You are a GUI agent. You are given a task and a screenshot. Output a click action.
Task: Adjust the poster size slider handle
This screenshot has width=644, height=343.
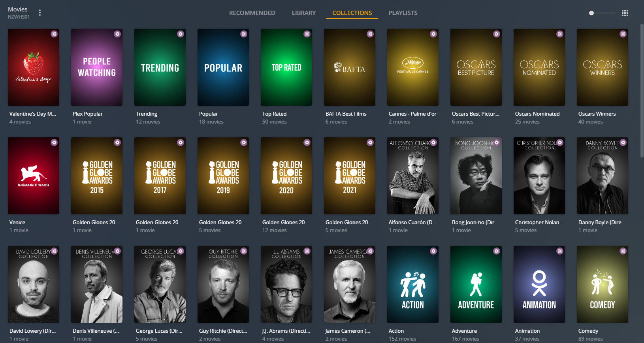pyautogui.click(x=591, y=13)
